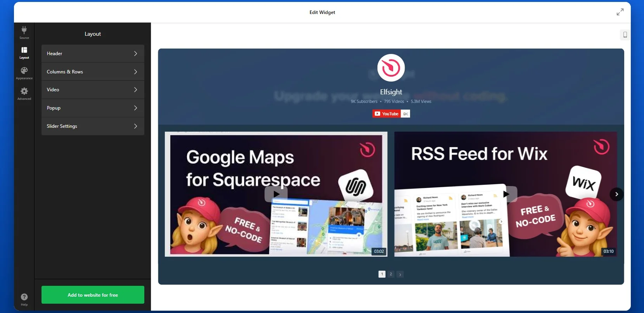
Task: Open the Slider Settings row
Action: 93,126
